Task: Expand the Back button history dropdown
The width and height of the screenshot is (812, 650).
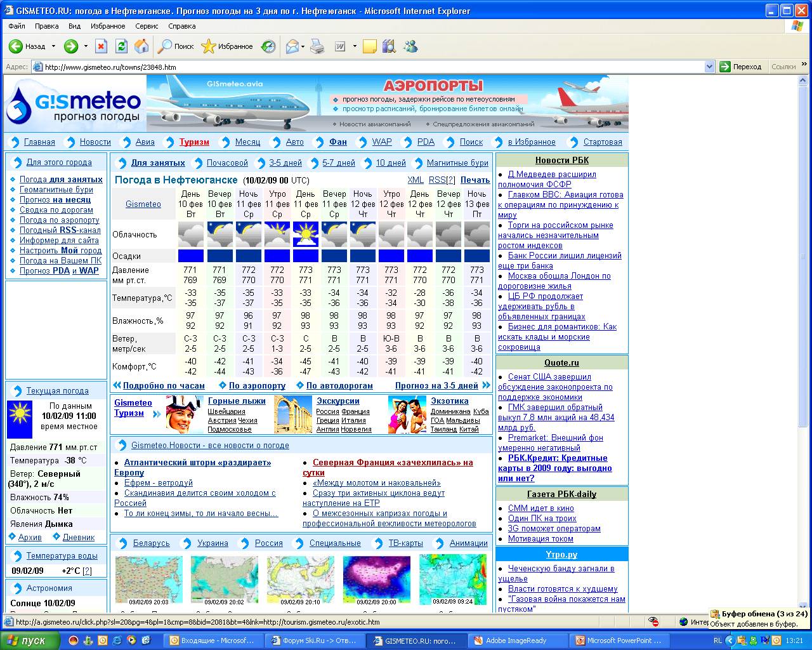Action: [x=53, y=46]
